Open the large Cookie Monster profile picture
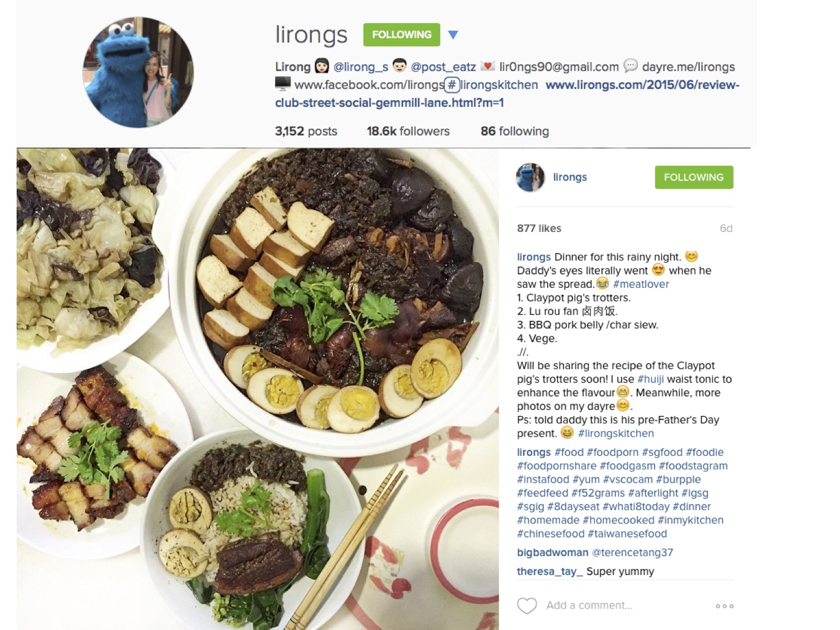 pyautogui.click(x=138, y=72)
